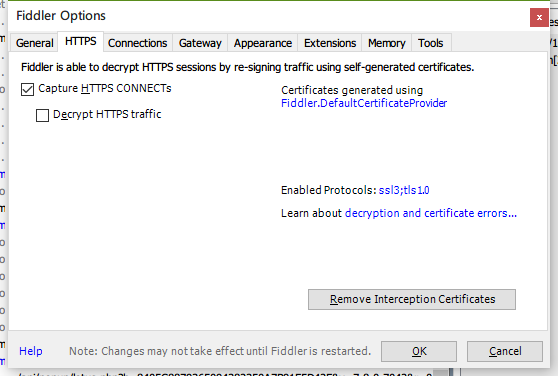Viewport: 558px width, 376px height.
Task: Open the Connections tab
Action: [137, 43]
